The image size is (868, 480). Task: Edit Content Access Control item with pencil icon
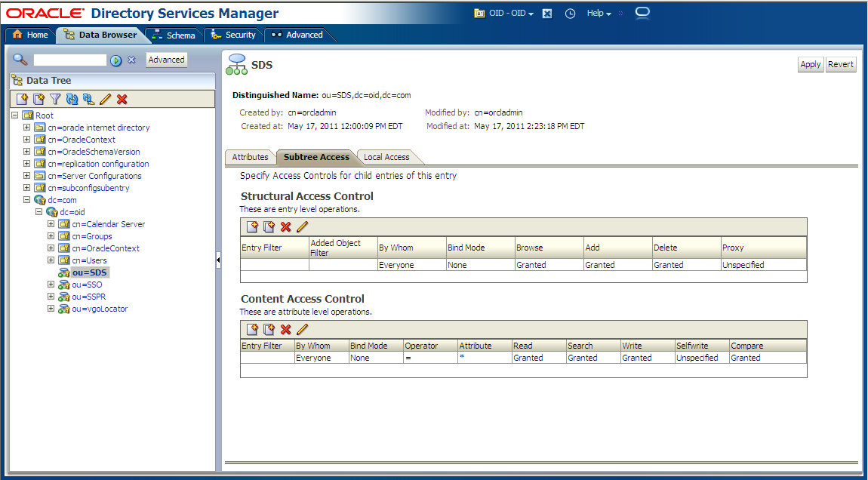coord(302,329)
